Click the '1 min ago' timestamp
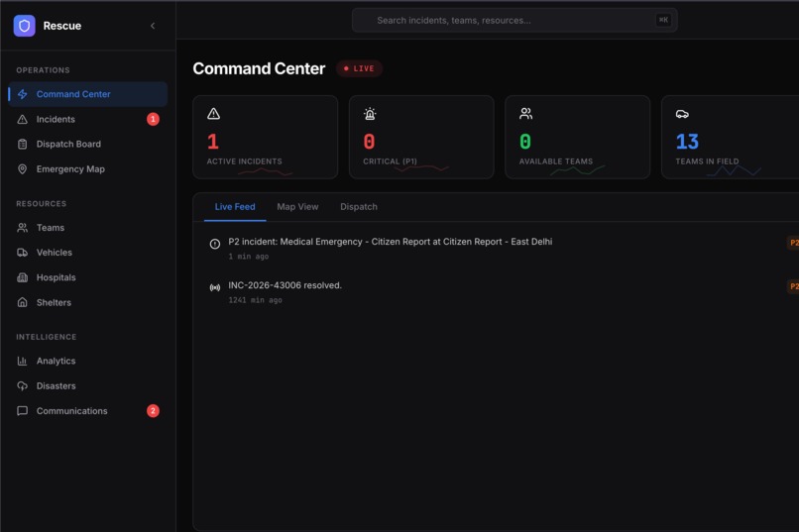The width and height of the screenshot is (799, 532). point(248,257)
